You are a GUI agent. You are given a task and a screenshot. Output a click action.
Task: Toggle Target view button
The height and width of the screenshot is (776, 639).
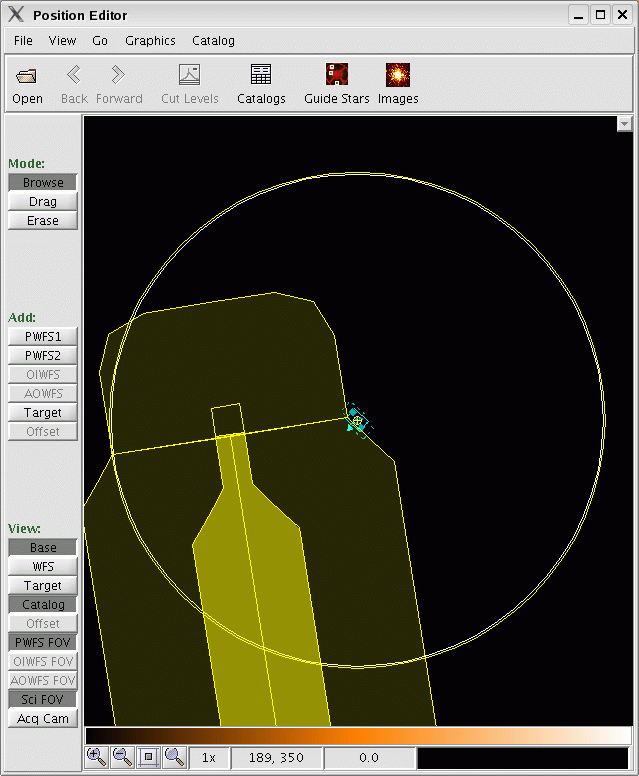[43, 585]
